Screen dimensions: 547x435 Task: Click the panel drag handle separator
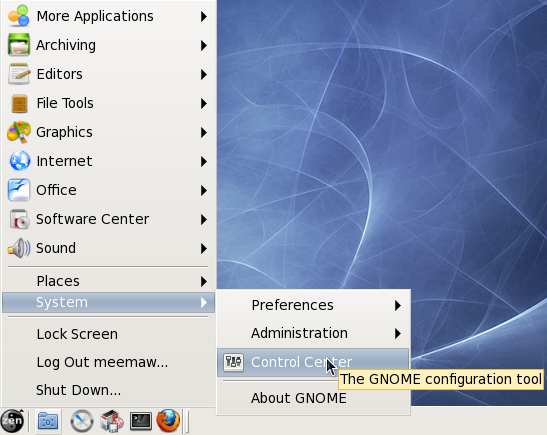pyautogui.click(x=187, y=421)
